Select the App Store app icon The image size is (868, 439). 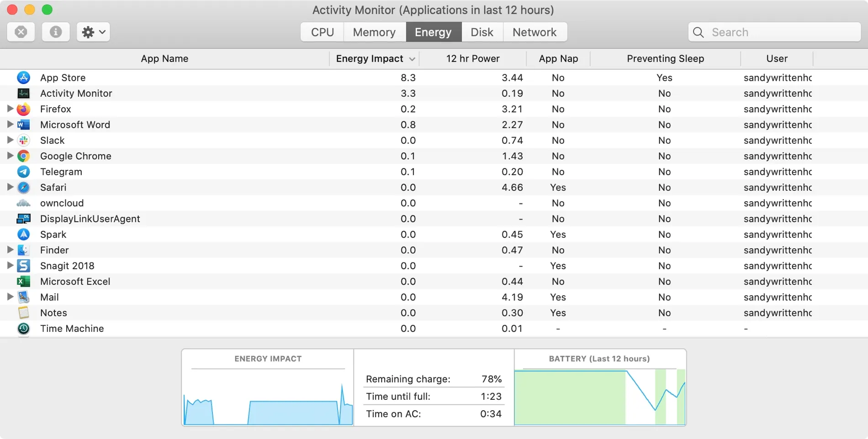[23, 78]
